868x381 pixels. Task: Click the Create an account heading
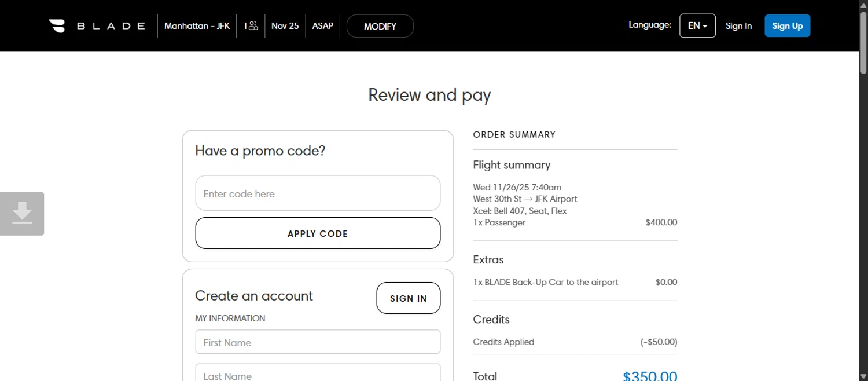[x=254, y=296]
